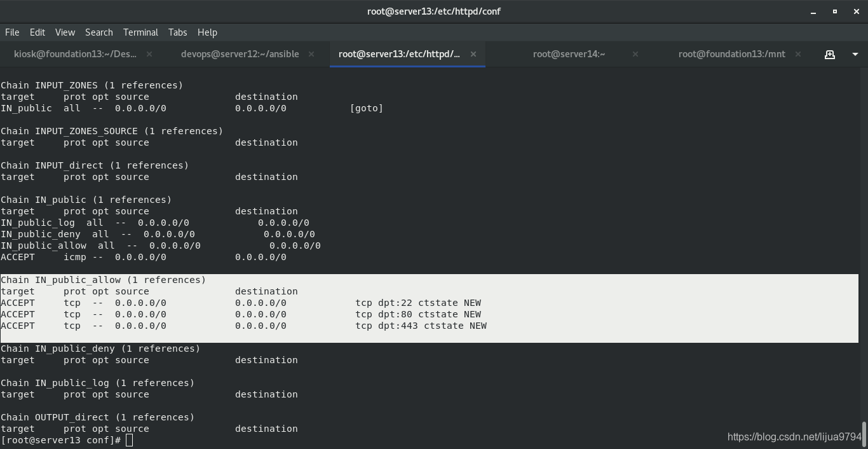Image resolution: width=868 pixels, height=449 pixels.
Task: Close the terminal window
Action: pos(856,11)
